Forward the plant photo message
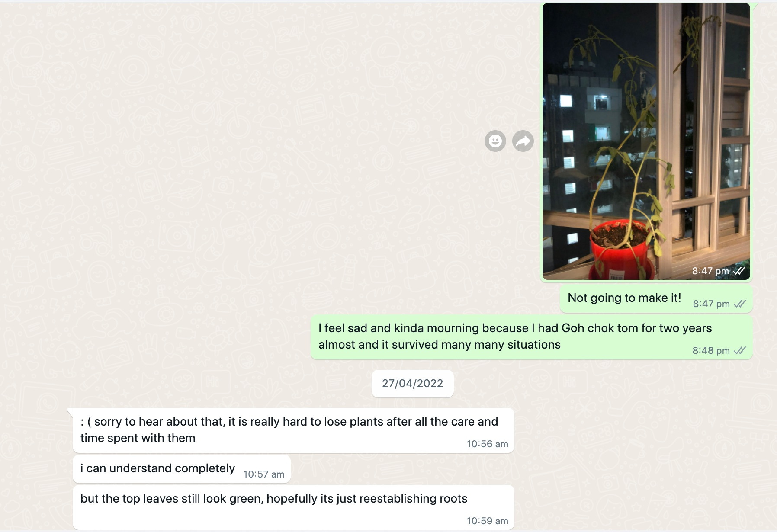 click(523, 141)
